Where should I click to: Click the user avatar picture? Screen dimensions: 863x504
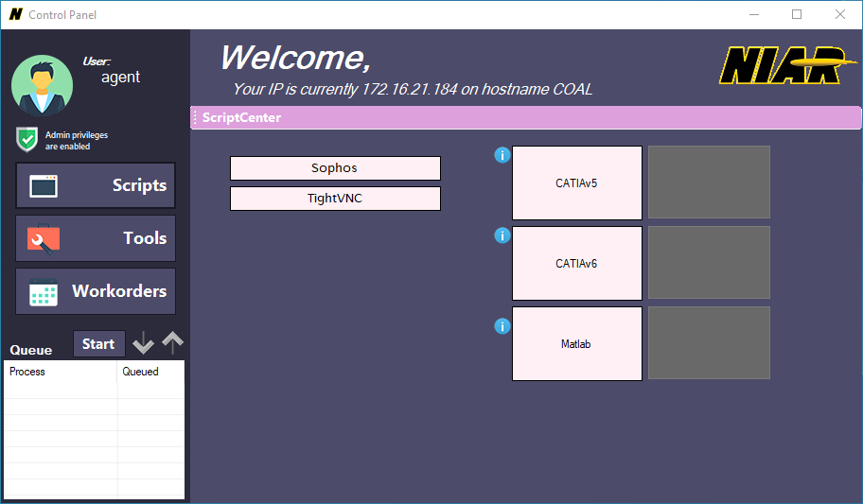(42, 85)
